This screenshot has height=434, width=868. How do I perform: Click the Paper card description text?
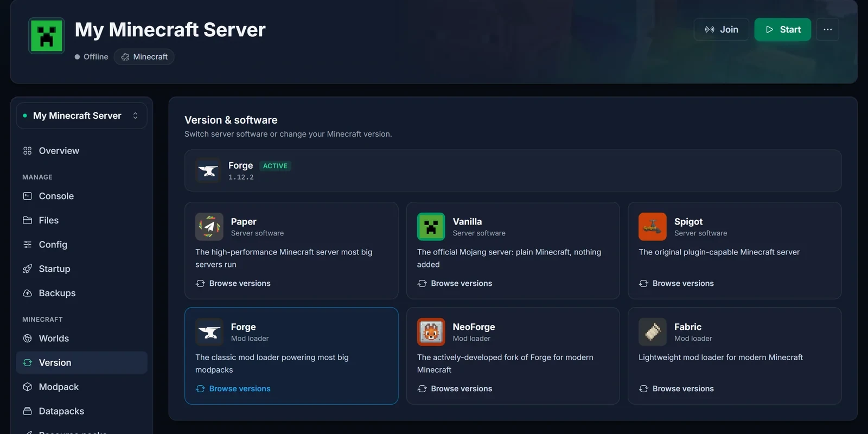coord(284,258)
